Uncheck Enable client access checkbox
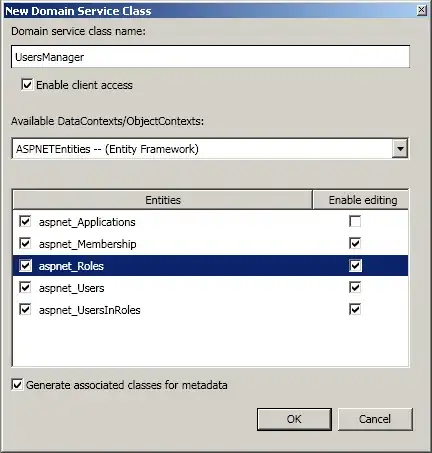The width and height of the screenshot is (432, 453). coord(27,84)
